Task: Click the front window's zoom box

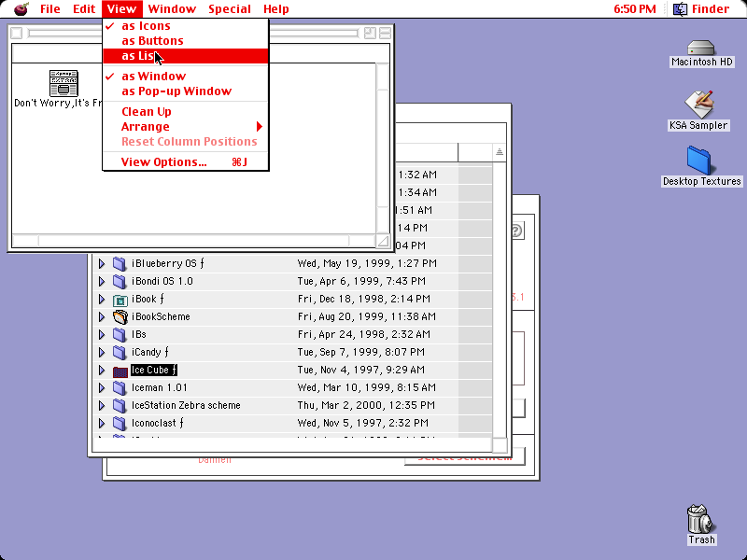Action: [370, 33]
